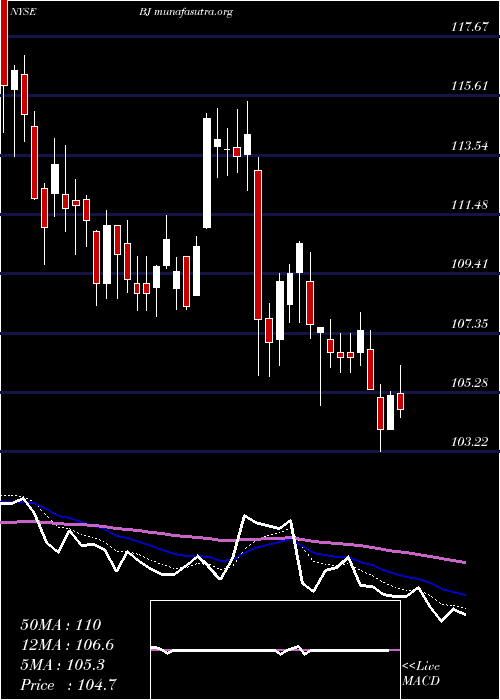Click the 115.61 price level label
Screen dimensions: 500x700
coord(470,86)
